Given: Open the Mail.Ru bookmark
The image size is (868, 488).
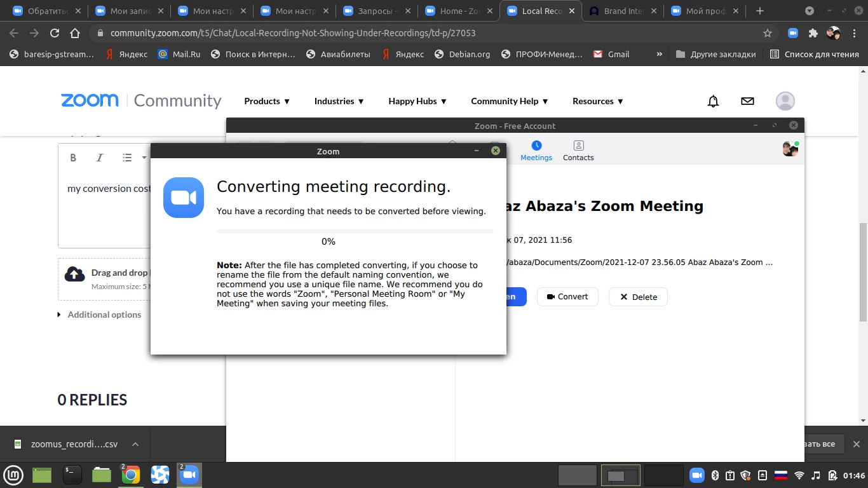Looking at the screenshot, I should 179,54.
